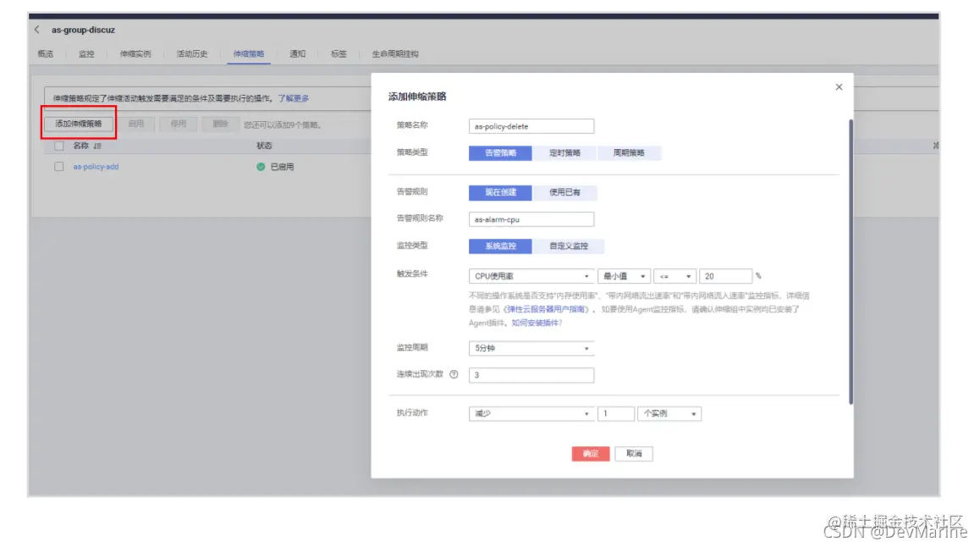This screenshot has height=547, width=980.
Task: Switch to the monitoring tab
Action: (x=86, y=53)
